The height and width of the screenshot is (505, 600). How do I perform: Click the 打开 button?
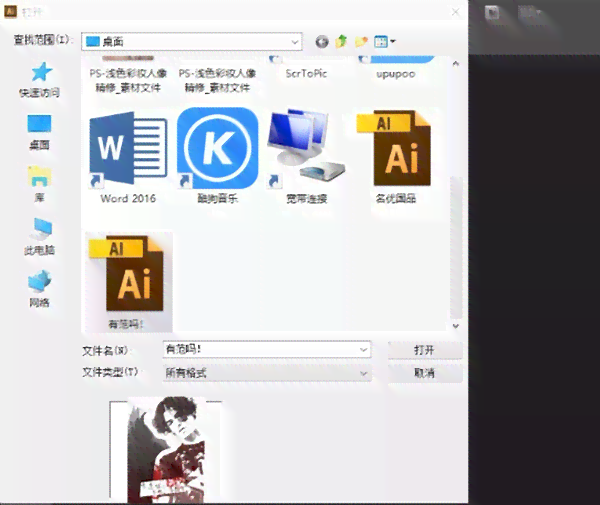pyautogui.click(x=425, y=350)
